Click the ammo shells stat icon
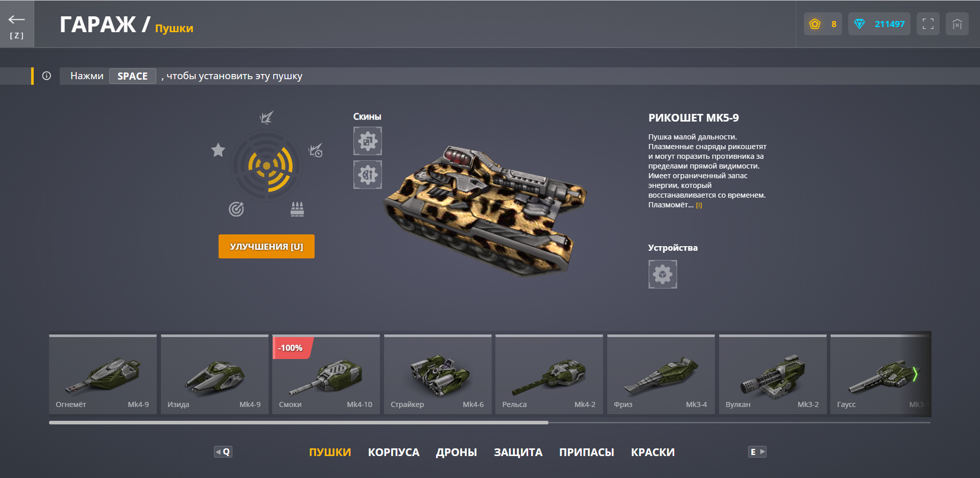This screenshot has height=478, width=980. 297,209
